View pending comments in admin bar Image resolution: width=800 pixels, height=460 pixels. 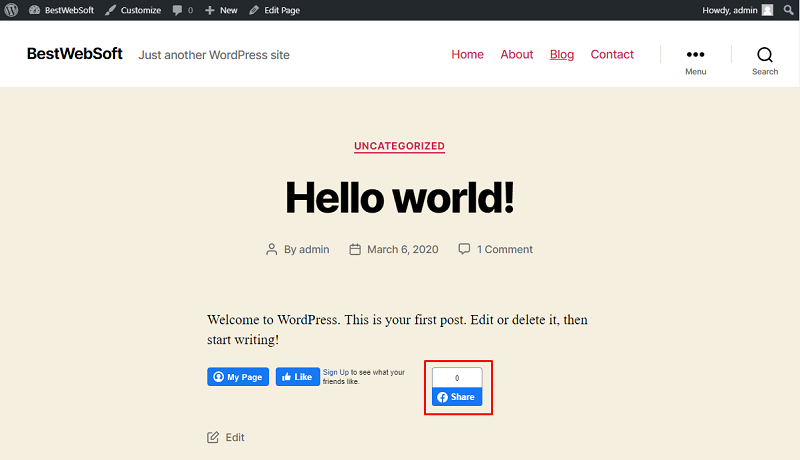[x=183, y=10]
